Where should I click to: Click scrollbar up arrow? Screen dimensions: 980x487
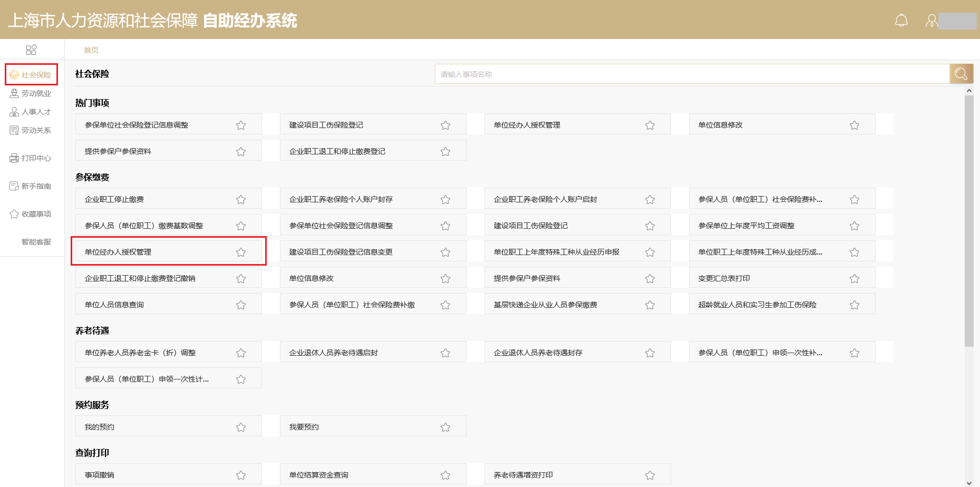(969, 91)
